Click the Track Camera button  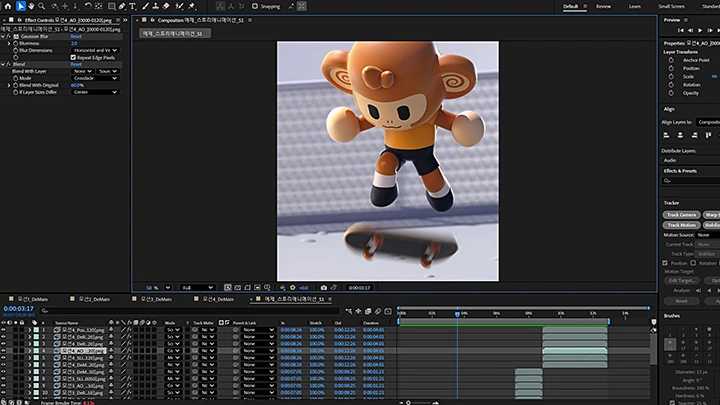[681, 215]
